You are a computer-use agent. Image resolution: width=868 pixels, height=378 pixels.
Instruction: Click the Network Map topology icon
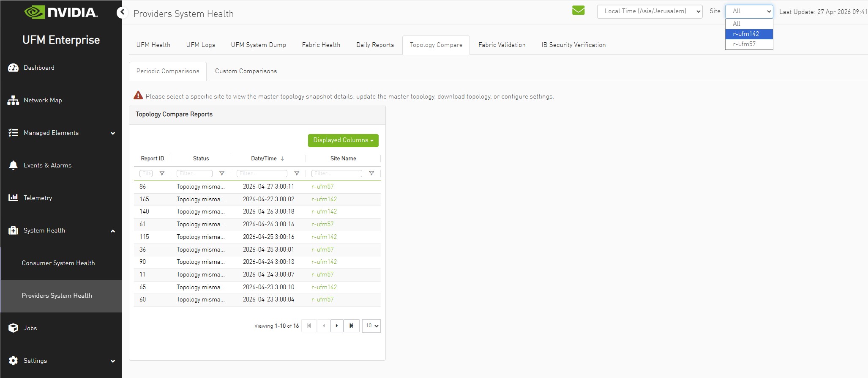click(x=14, y=100)
